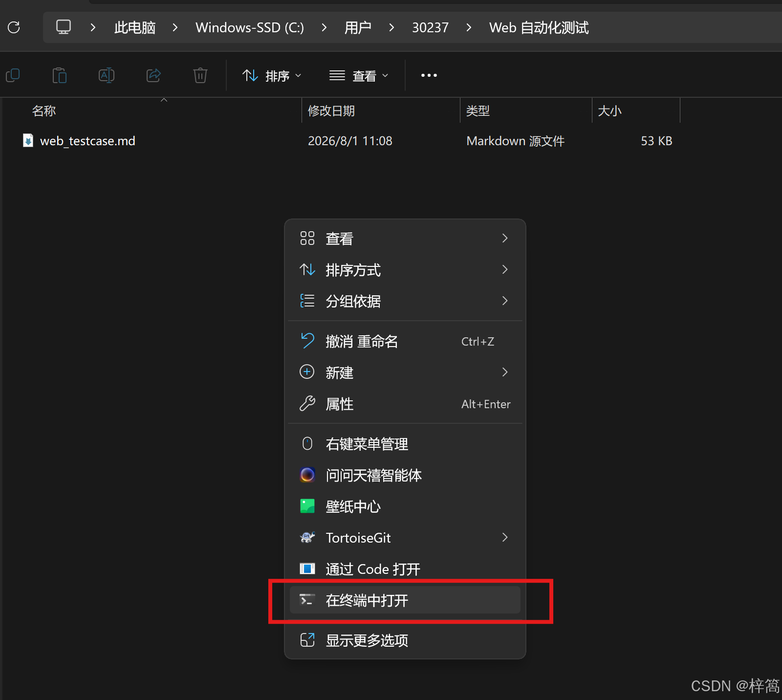Click the sort arrows icon beside 排序方式
Viewport: 782px width, 700px height.
click(307, 269)
